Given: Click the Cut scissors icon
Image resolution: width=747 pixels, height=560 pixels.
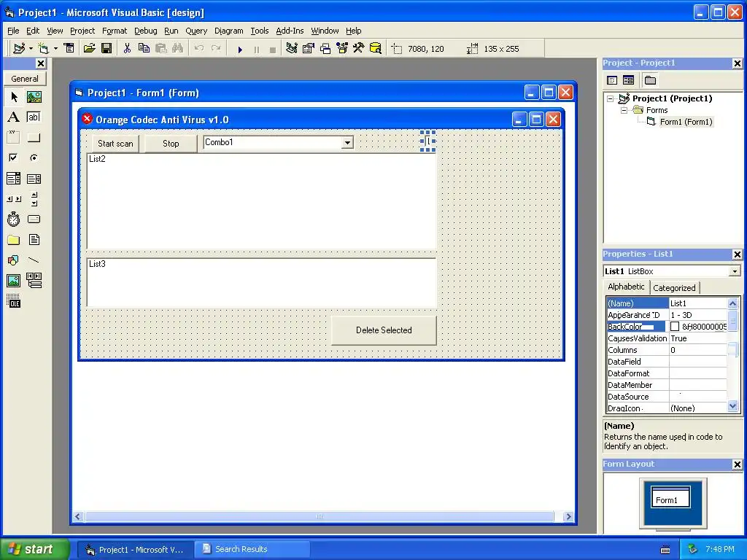Looking at the screenshot, I should tap(127, 48).
